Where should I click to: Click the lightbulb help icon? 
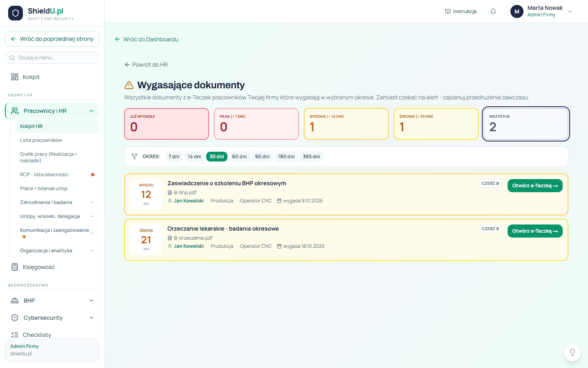[572, 352]
